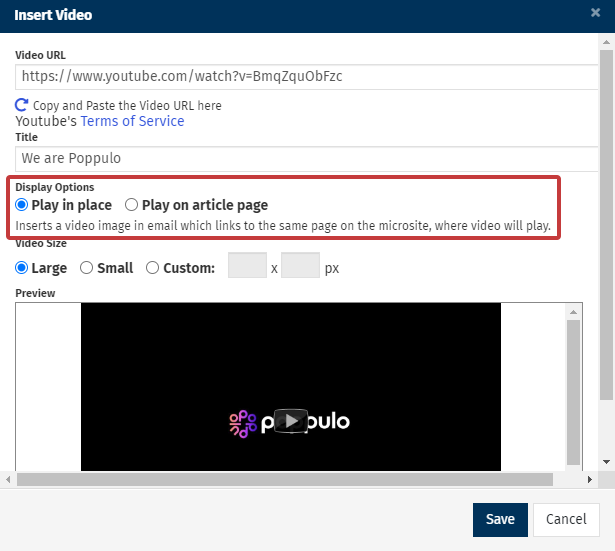Open YouTube's Terms of Service link

132,121
